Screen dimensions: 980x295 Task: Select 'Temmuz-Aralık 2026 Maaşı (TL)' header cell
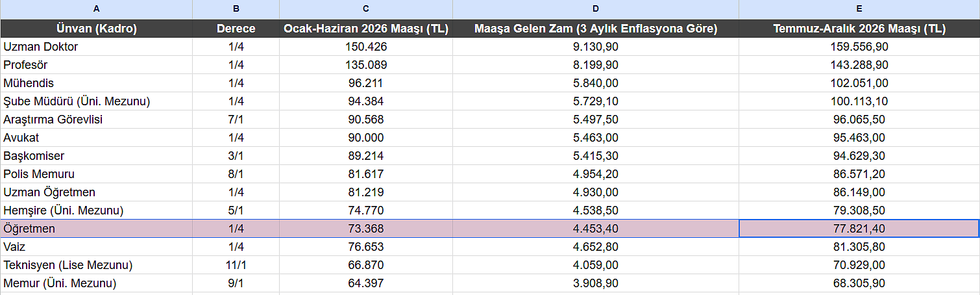coord(859,29)
